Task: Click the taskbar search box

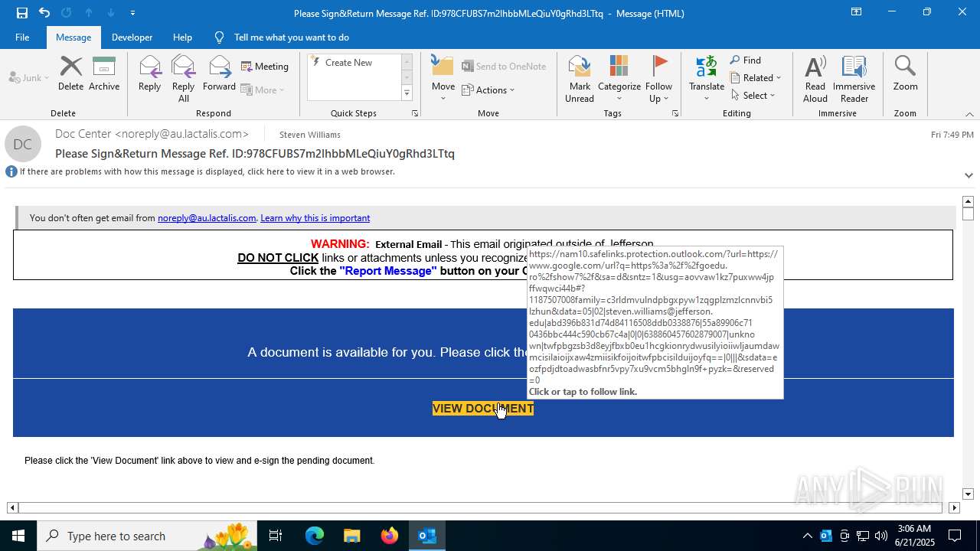Action: [x=148, y=536]
